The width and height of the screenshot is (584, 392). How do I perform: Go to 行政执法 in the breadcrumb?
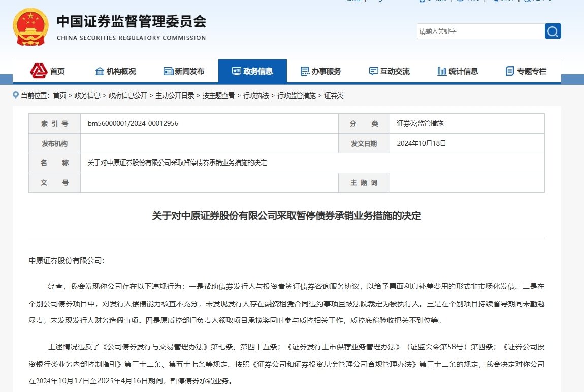[256, 95]
